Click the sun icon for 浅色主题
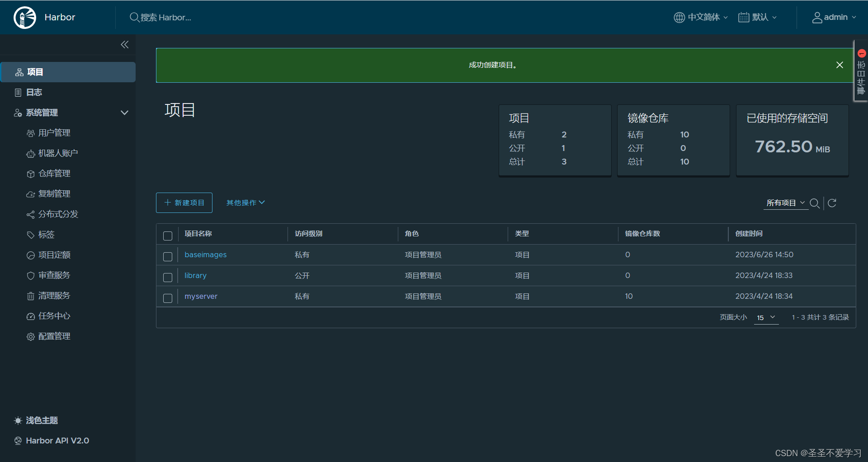The image size is (868, 462). coord(18,421)
